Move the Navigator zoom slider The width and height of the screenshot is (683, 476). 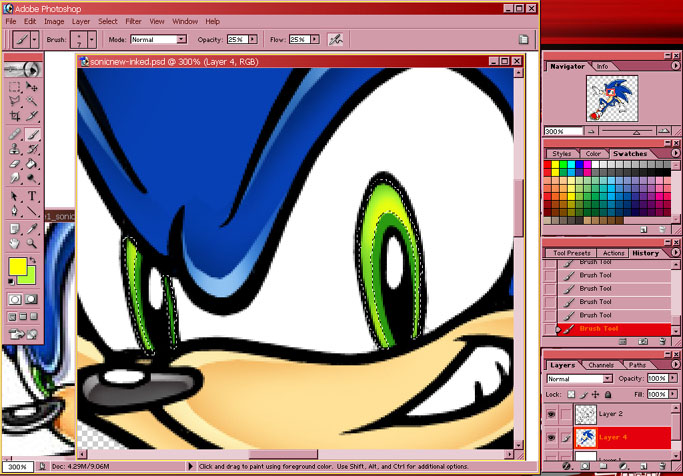point(636,132)
